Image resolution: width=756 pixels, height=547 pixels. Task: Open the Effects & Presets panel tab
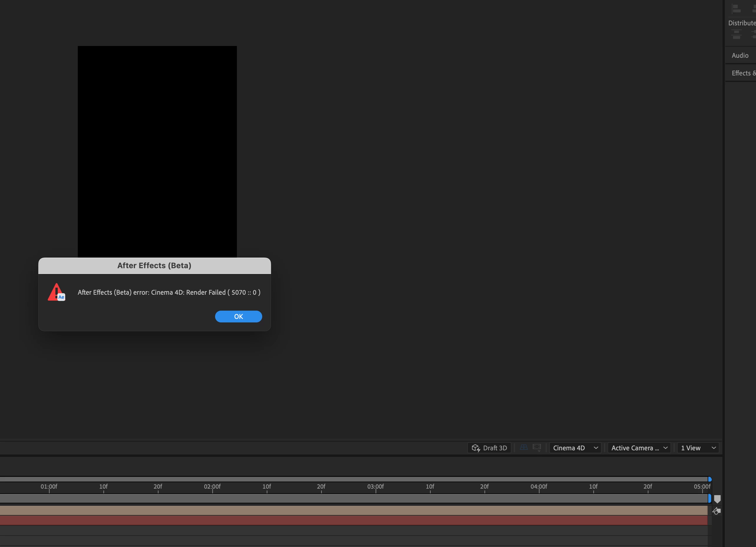click(743, 73)
